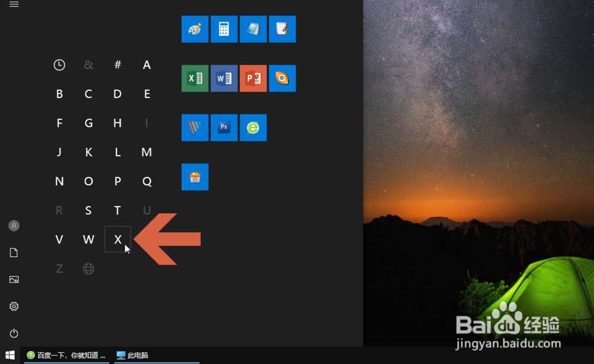Switch to 百度一下 browser taskbar item
Screen dimensions: 594x364
click(67, 355)
